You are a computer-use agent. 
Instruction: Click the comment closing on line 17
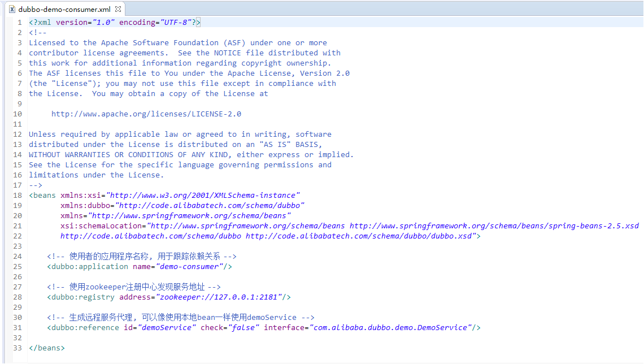coord(36,185)
